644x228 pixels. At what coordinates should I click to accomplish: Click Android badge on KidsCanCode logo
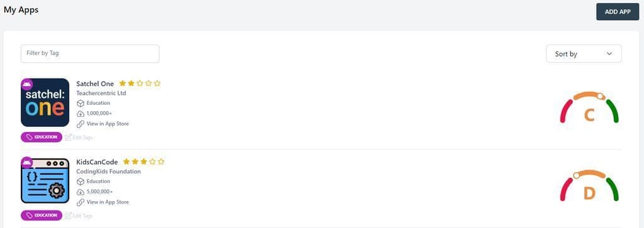click(26, 163)
